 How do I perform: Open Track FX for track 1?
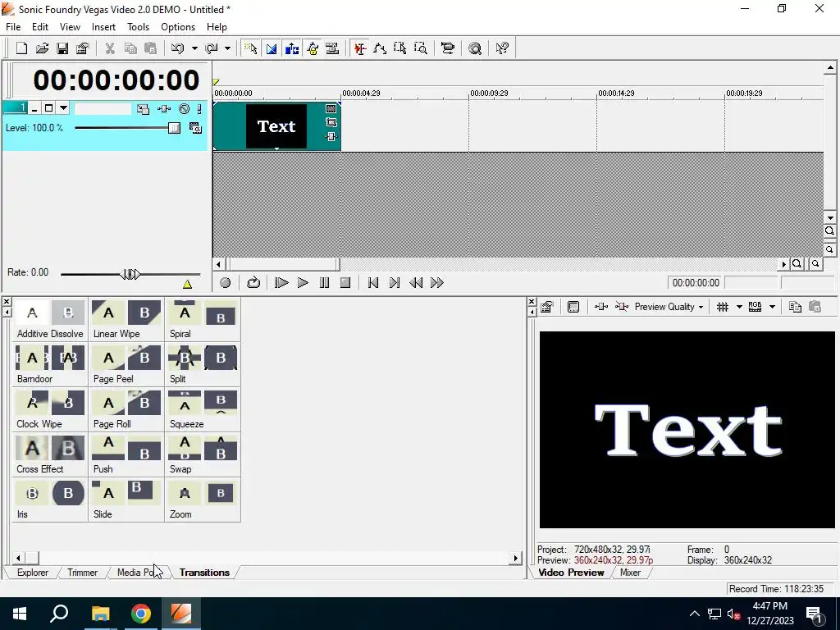click(164, 109)
